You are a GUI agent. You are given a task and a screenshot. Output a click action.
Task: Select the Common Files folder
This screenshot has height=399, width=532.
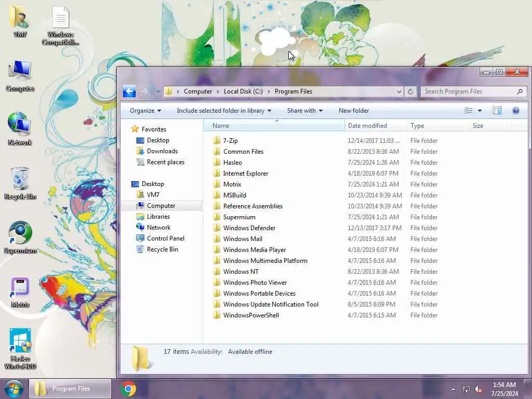(x=243, y=151)
